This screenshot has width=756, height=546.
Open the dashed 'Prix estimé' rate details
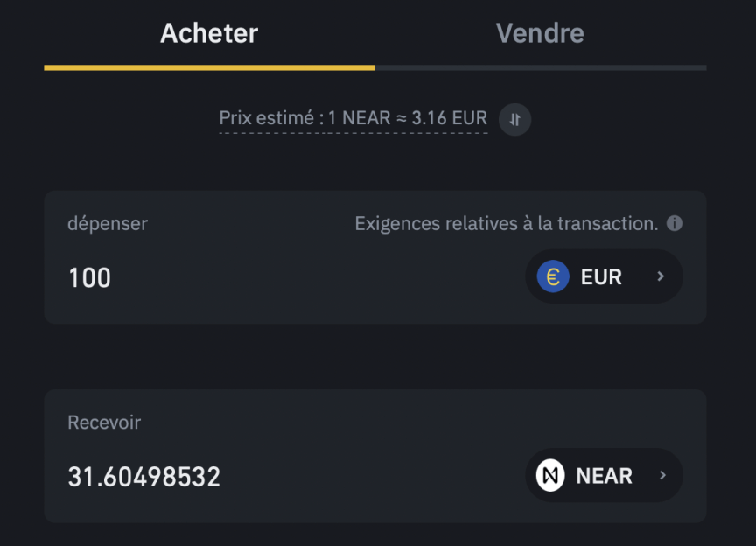(x=353, y=117)
